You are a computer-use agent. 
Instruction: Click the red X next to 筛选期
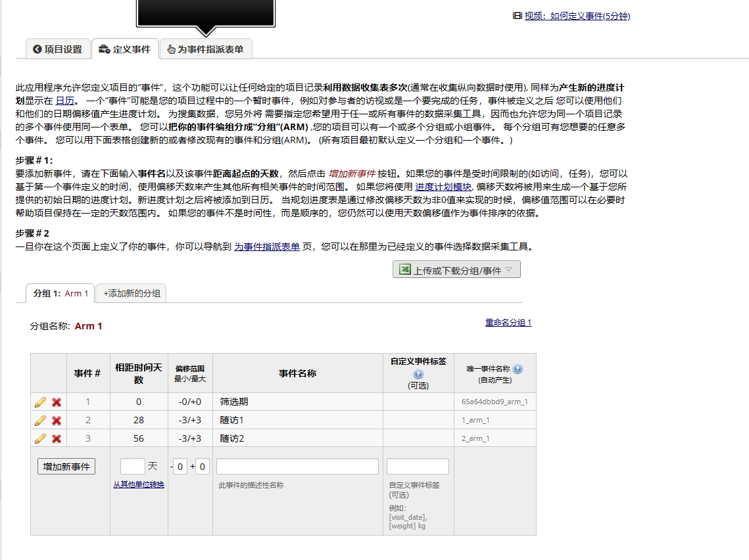click(55, 402)
